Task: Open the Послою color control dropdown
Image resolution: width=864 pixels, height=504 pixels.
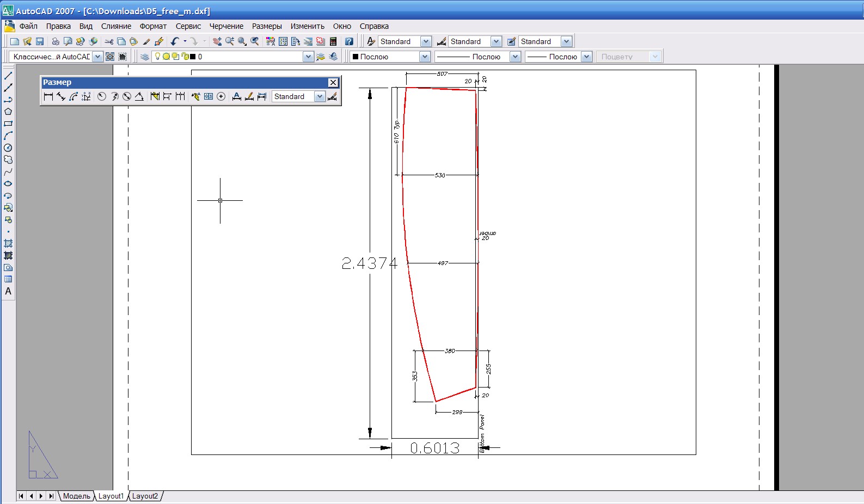Action: (x=425, y=57)
